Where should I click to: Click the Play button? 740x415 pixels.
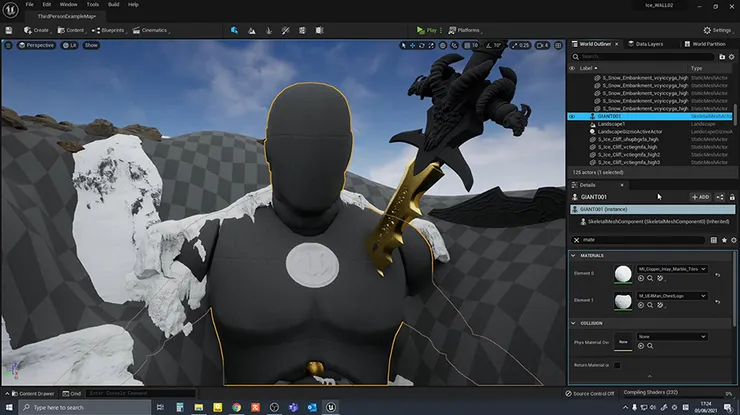click(x=427, y=30)
